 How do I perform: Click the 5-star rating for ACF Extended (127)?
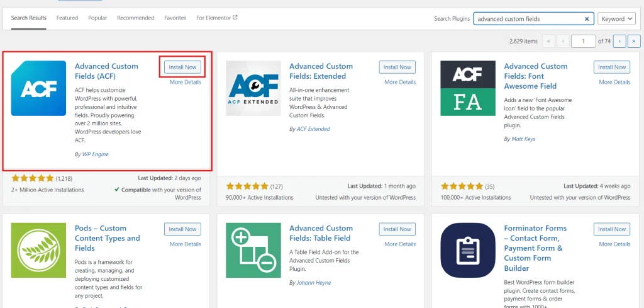[x=247, y=186]
